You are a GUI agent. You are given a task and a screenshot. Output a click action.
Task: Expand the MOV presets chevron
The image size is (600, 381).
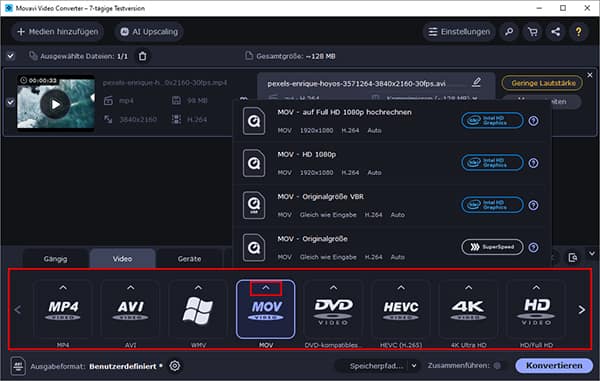[266, 288]
